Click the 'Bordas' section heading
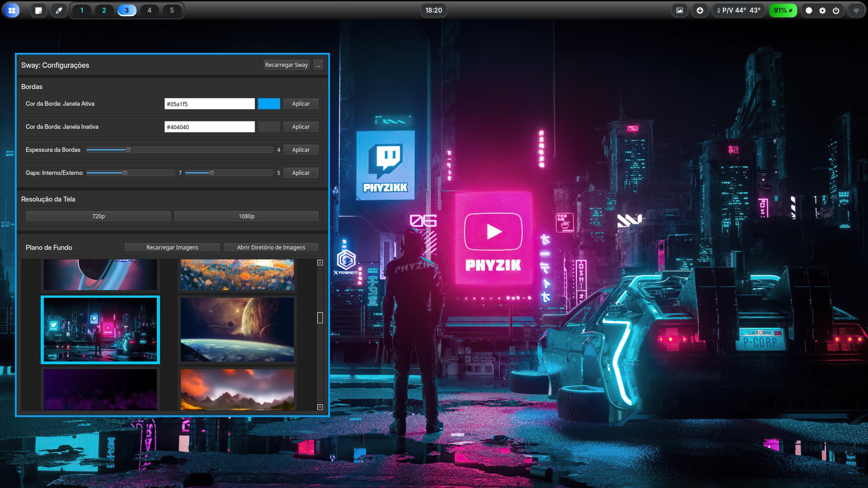This screenshot has width=868, height=488. coord(32,87)
